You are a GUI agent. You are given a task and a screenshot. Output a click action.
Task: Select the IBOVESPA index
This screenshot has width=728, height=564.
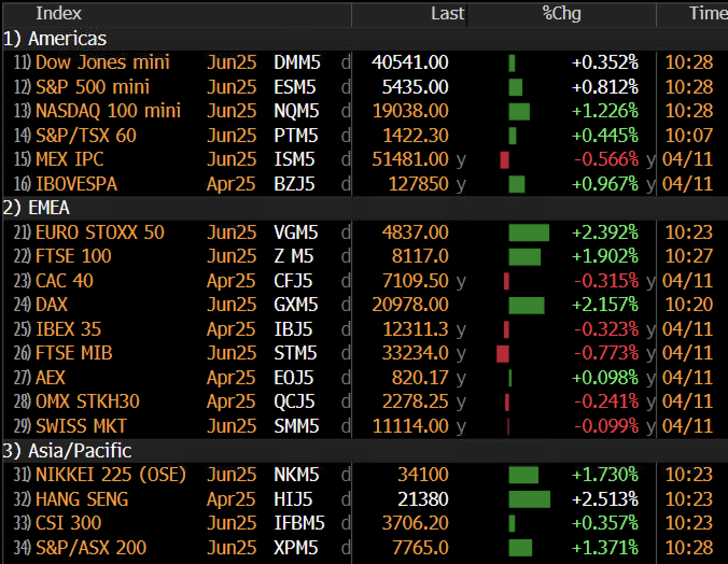76,184
